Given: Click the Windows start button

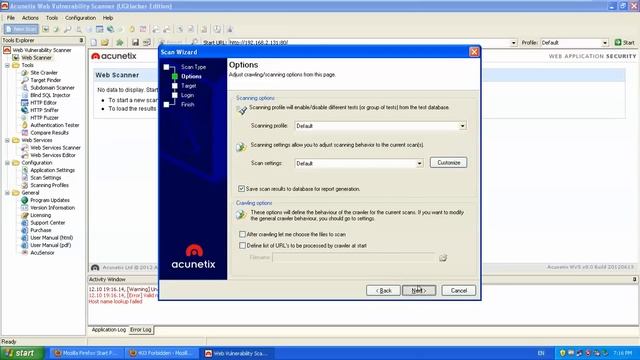Looking at the screenshot, I should 22,353.
